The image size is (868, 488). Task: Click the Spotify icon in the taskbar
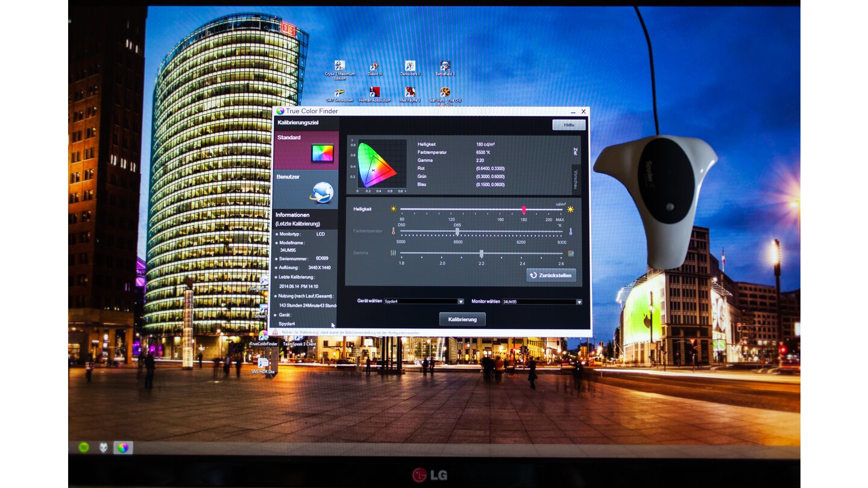84,447
